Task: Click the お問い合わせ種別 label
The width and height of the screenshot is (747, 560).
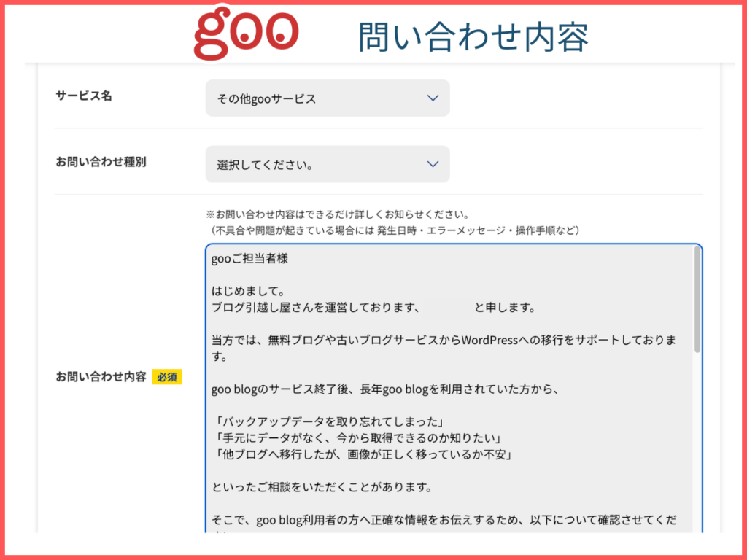Action: point(101,162)
